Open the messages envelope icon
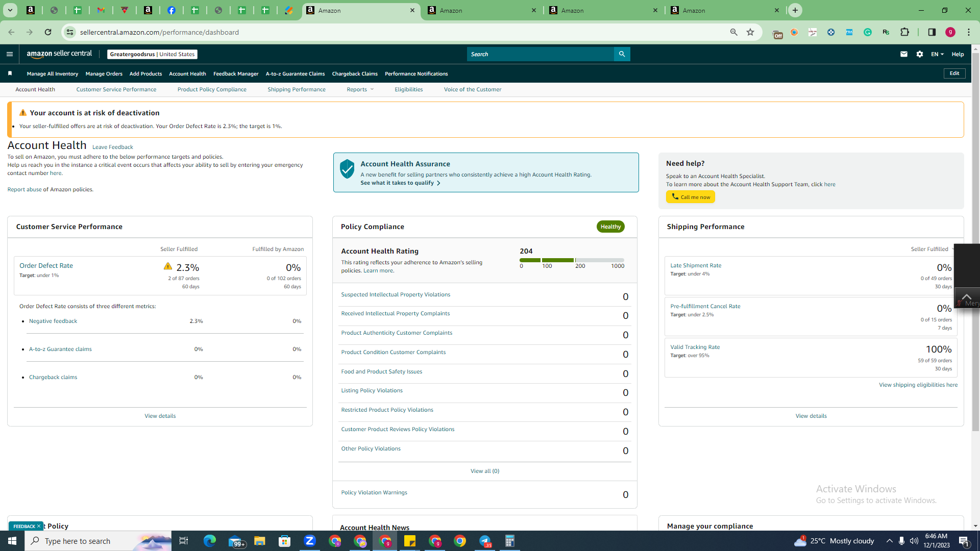The width and height of the screenshot is (980, 551). [904, 54]
